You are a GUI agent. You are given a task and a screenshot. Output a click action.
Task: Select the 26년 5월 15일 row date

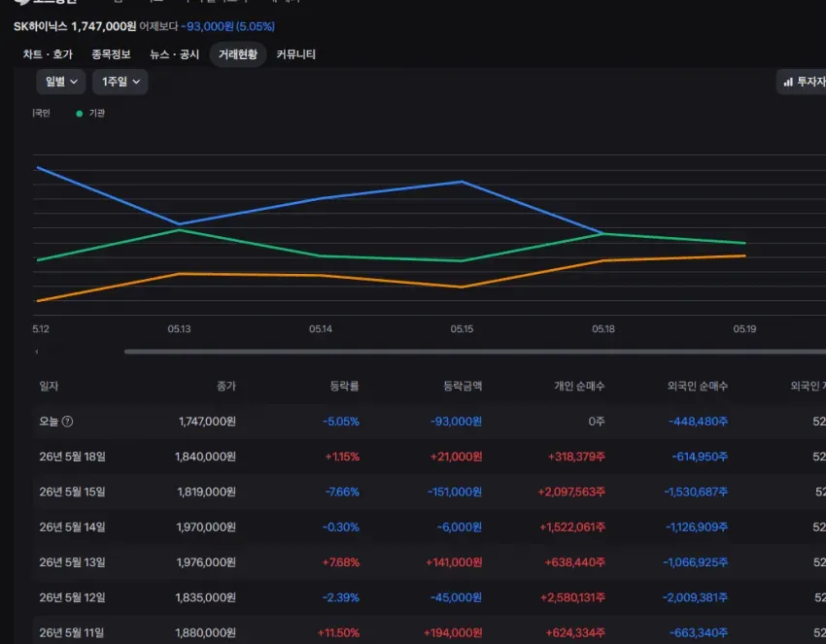click(x=72, y=491)
